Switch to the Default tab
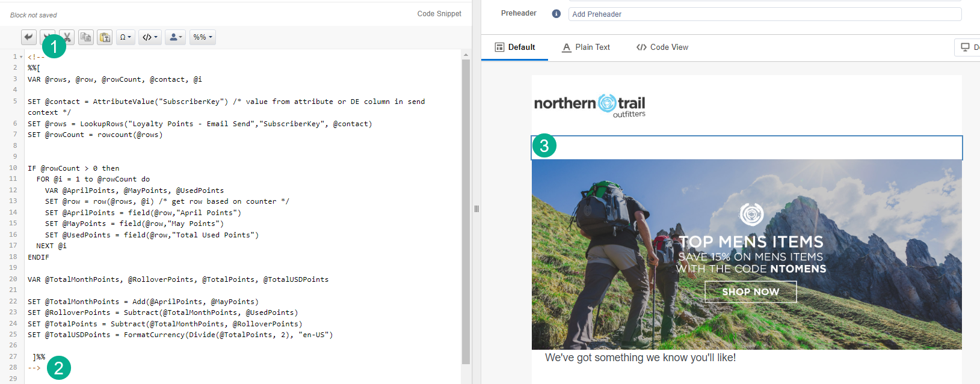 coord(514,47)
